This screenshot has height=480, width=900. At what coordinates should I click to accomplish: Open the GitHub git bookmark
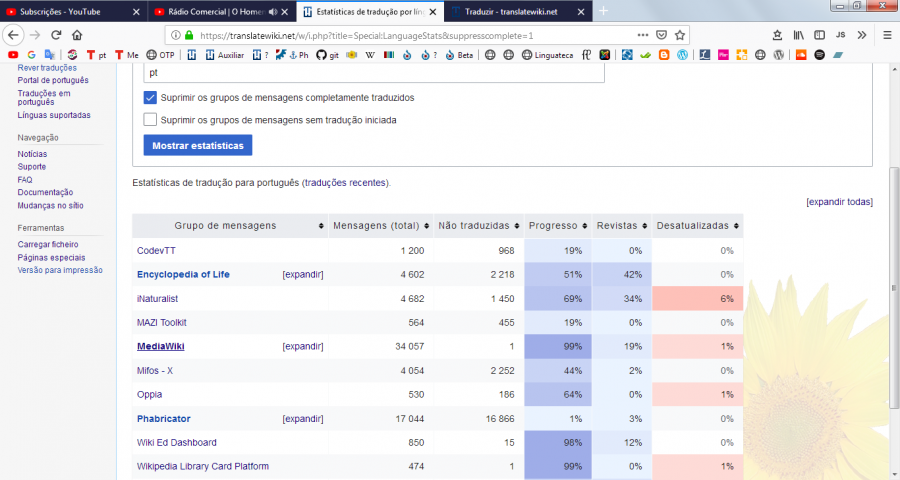[x=328, y=55]
